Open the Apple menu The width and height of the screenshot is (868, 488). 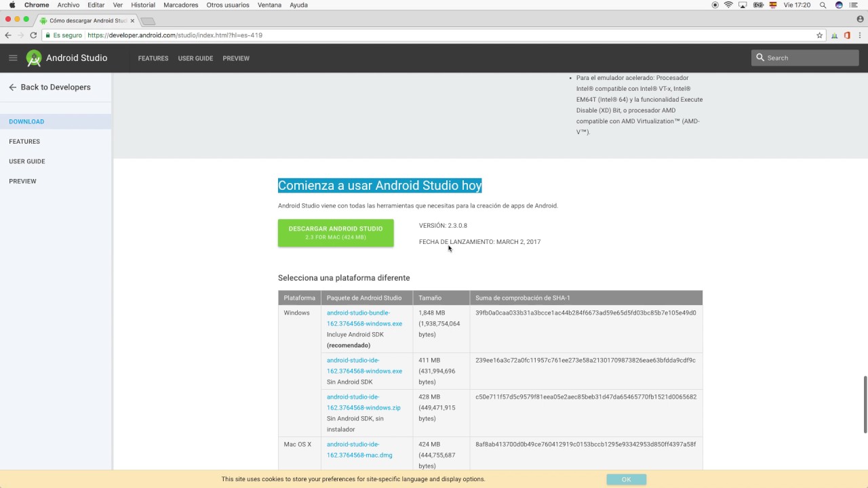pyautogui.click(x=12, y=5)
